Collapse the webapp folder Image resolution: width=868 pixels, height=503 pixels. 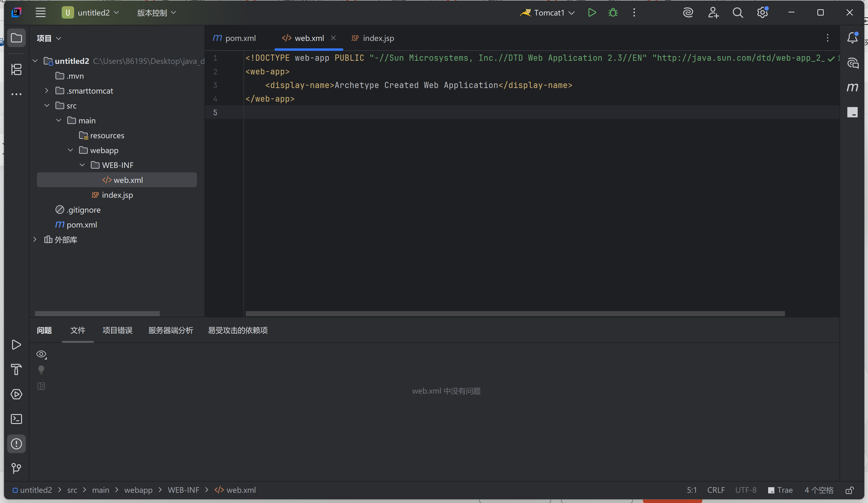pyautogui.click(x=70, y=150)
